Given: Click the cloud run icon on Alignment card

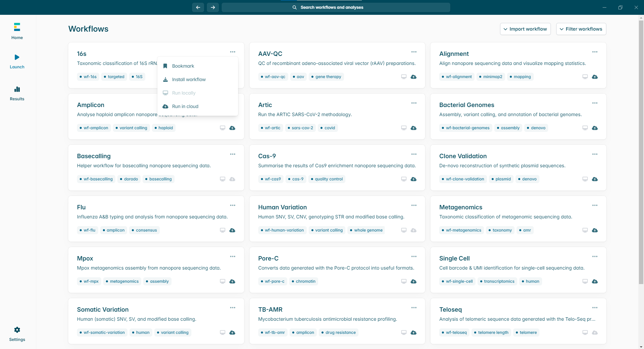Looking at the screenshot, I should [595, 77].
